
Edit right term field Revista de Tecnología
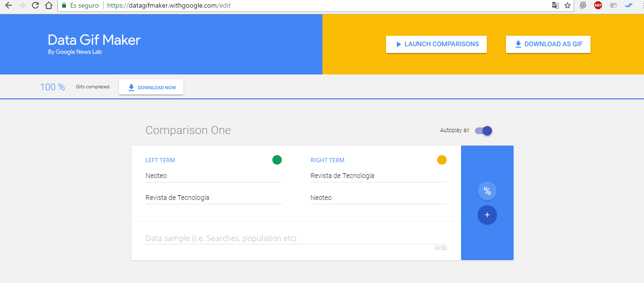[x=378, y=176]
